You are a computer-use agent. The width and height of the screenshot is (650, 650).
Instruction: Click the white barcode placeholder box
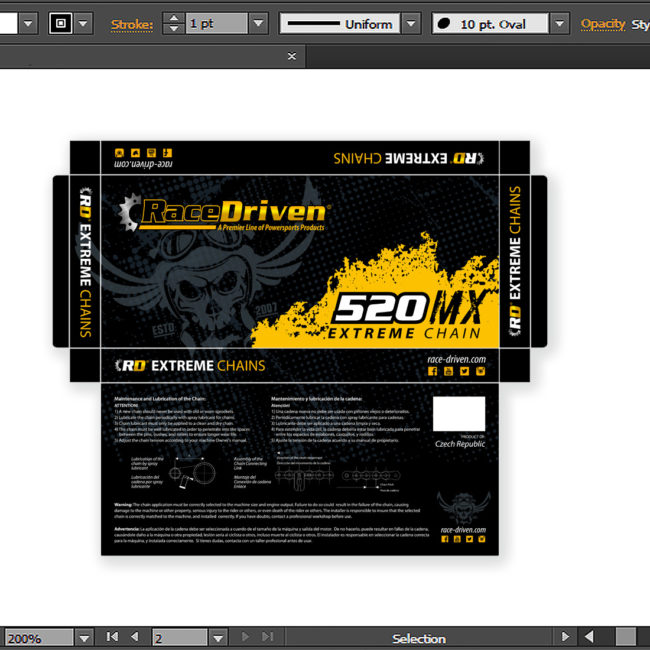tap(459, 414)
